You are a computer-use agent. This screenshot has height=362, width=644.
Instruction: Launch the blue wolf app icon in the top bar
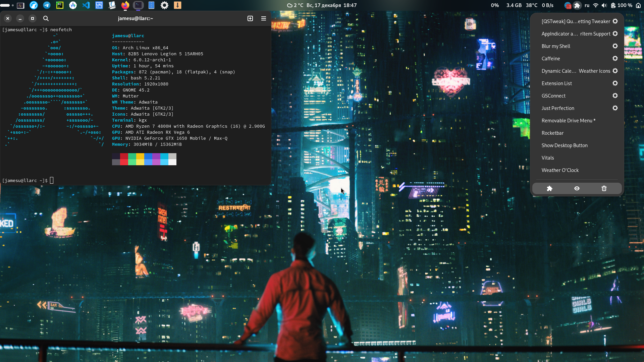(x=34, y=5)
